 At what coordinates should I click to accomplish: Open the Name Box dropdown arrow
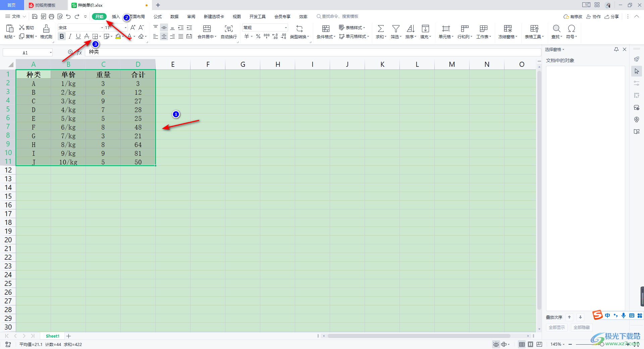[x=51, y=52]
